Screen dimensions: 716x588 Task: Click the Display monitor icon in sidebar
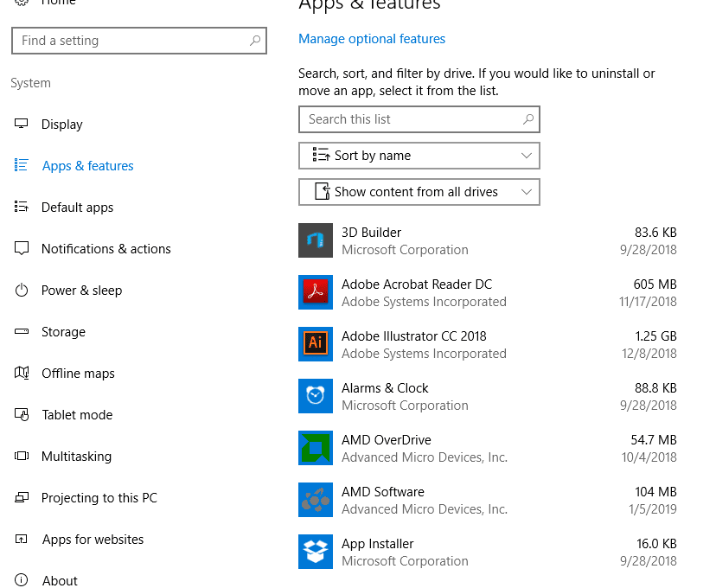pos(21,124)
